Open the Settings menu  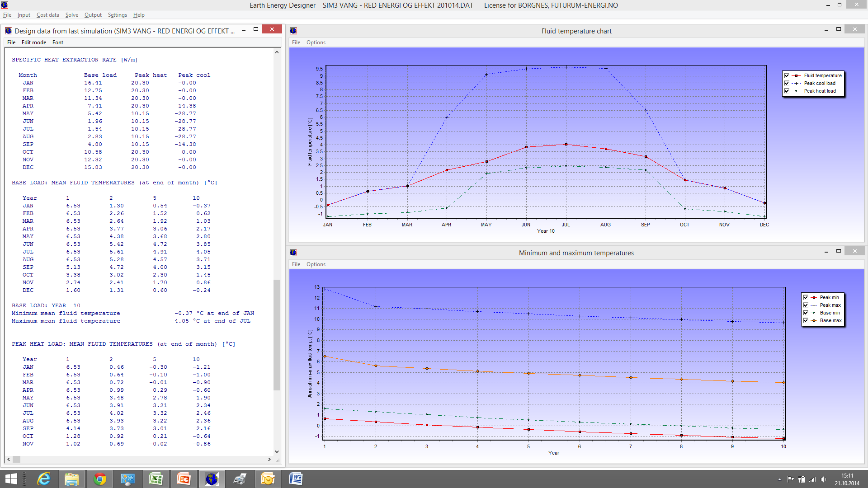click(118, 15)
